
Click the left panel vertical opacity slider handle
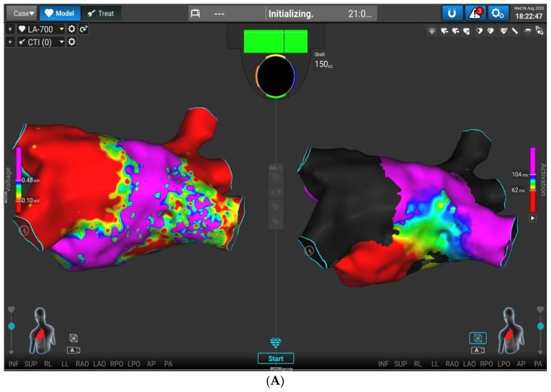point(11,326)
